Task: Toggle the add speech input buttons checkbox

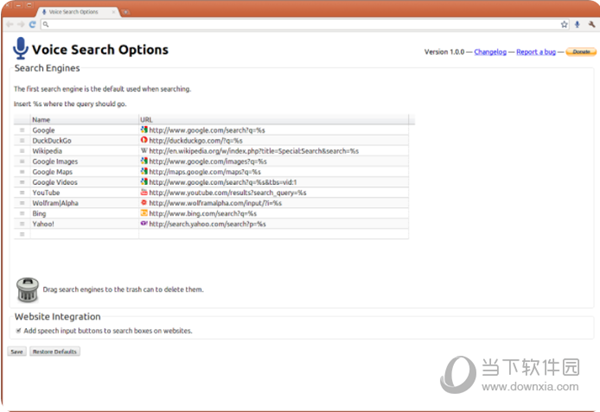Action: 18,331
